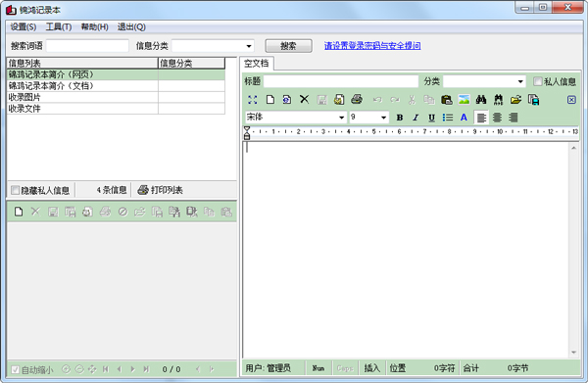This screenshot has width=588, height=383.
Task: Print the current document from editor toolbar
Action: pyautogui.click(x=357, y=100)
